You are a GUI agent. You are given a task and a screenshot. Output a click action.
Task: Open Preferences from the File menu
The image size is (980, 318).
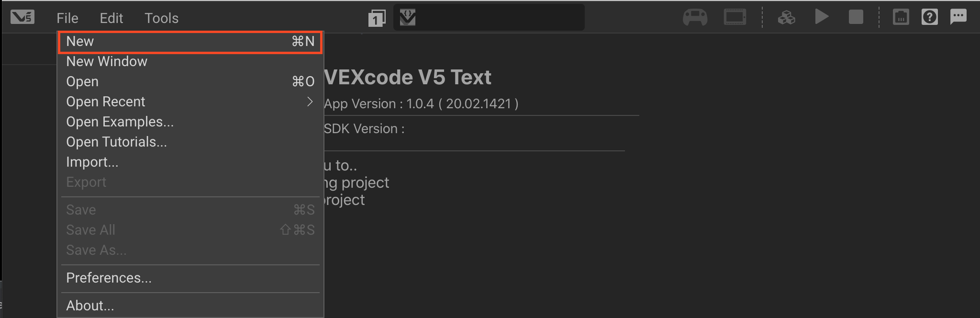point(109,278)
